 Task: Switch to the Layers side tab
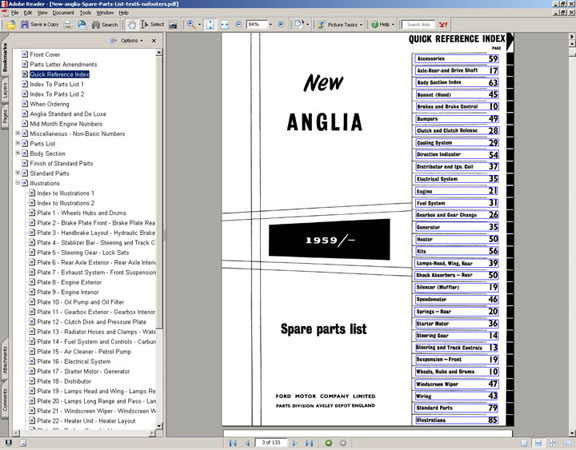(5, 90)
